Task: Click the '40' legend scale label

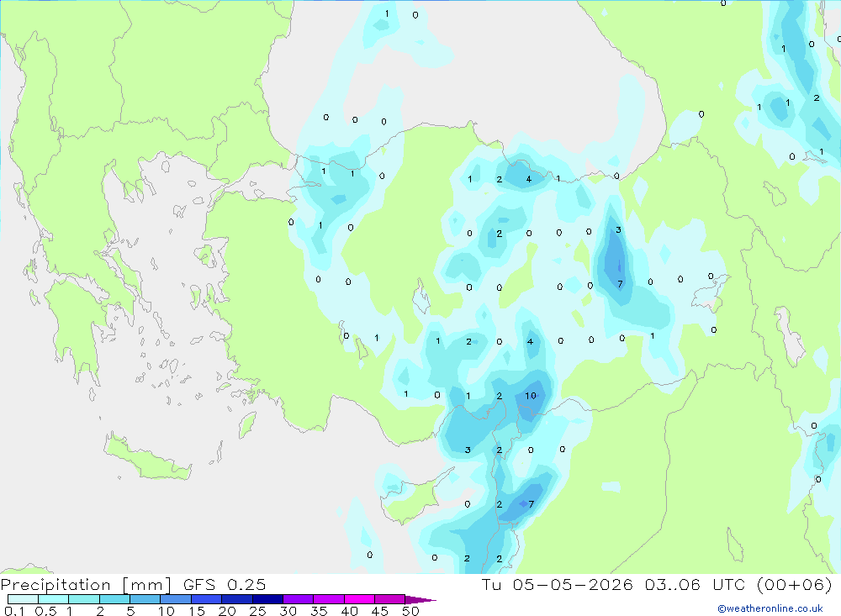Action: click(350, 611)
